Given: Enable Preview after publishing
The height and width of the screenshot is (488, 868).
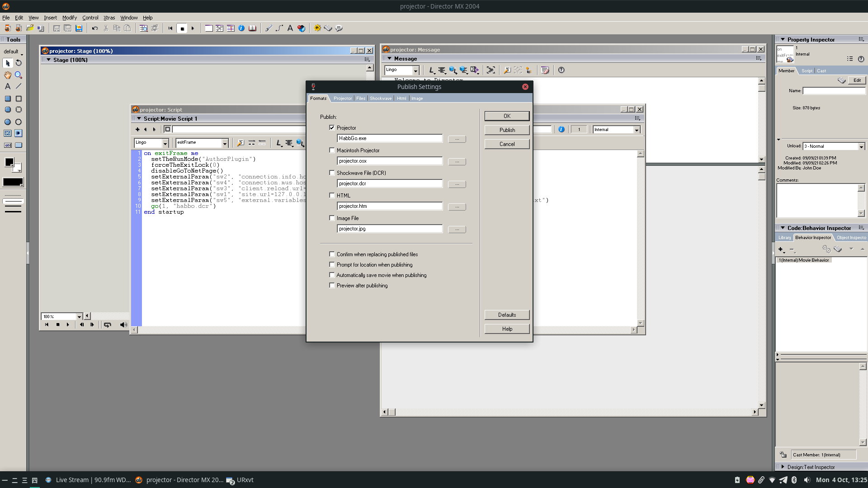Looking at the screenshot, I should 332,286.
